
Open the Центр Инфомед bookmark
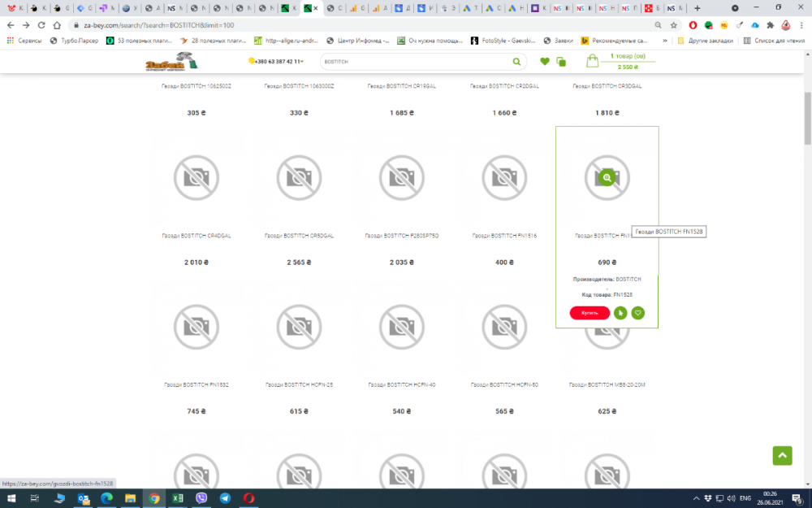[x=358, y=41]
